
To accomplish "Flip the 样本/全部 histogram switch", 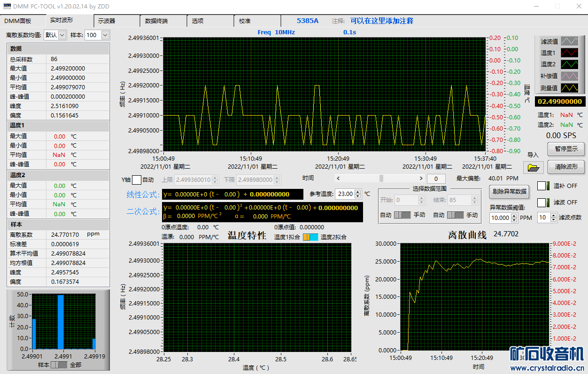I will click(59, 365).
